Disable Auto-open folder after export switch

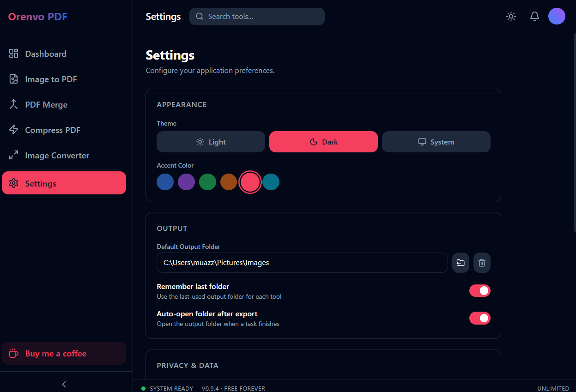click(480, 318)
